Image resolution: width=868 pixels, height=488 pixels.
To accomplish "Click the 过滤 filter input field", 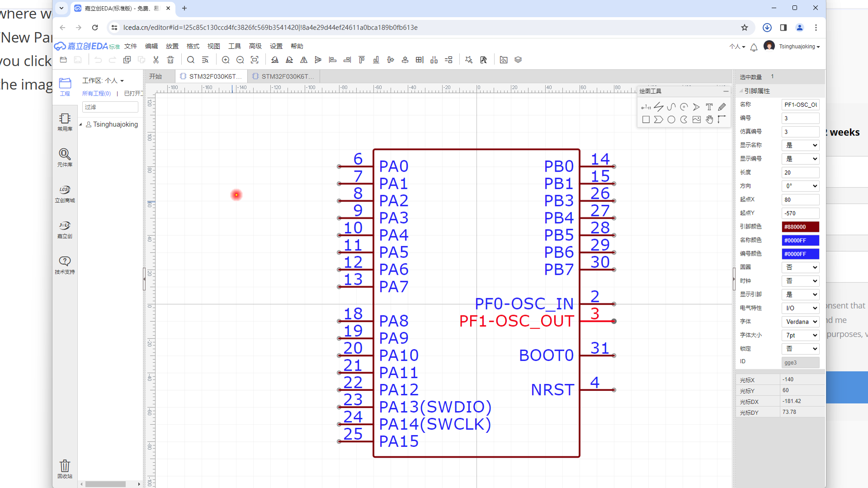I will pyautogui.click(x=110, y=107).
